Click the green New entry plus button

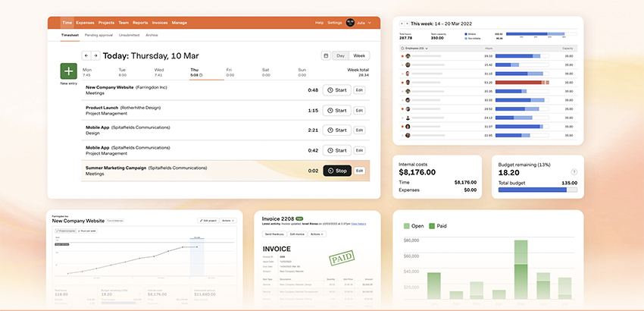(x=69, y=71)
